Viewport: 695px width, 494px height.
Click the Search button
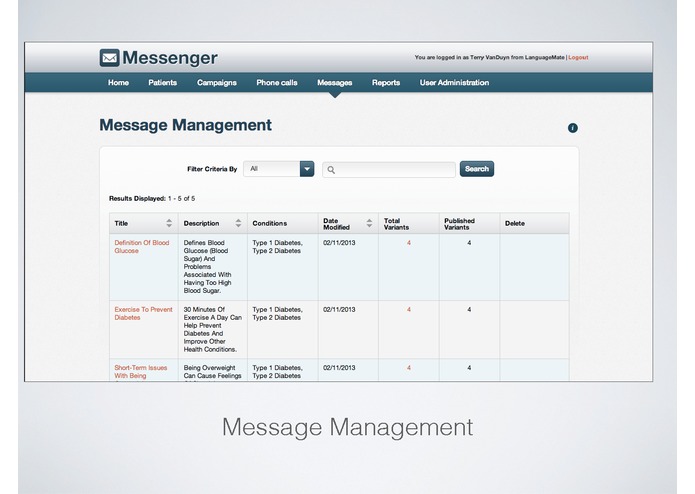476,169
